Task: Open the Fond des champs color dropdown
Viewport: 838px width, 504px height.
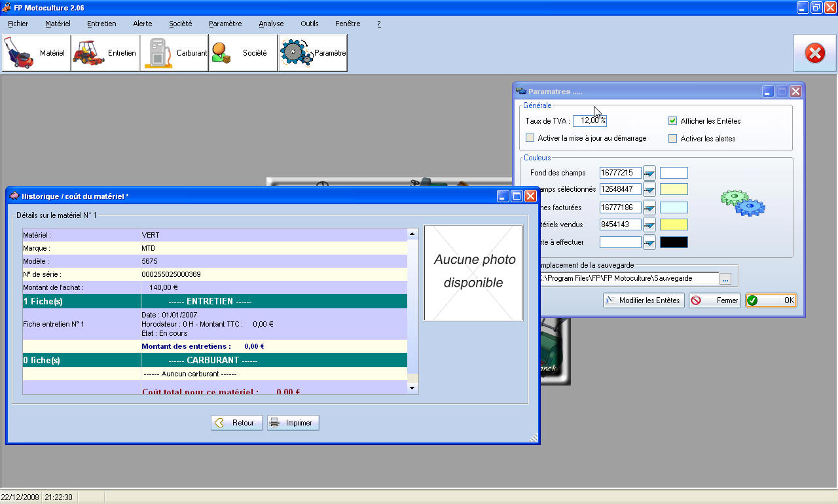Action: [649, 173]
